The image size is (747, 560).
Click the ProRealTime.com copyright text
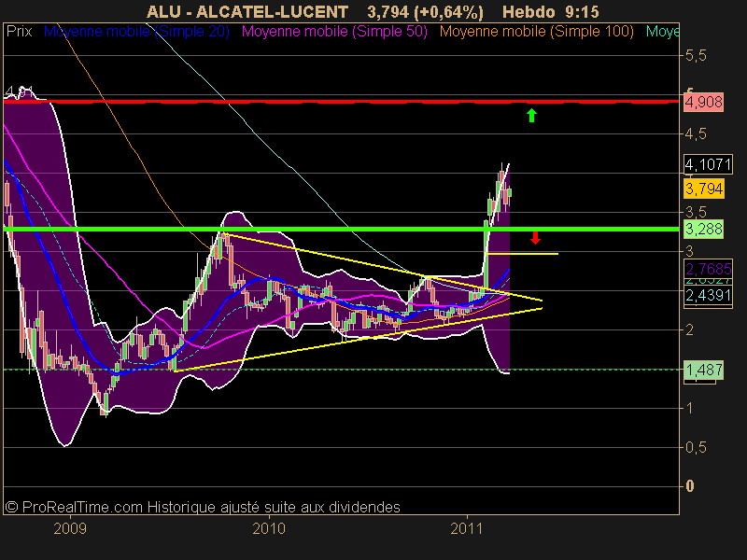[203, 507]
